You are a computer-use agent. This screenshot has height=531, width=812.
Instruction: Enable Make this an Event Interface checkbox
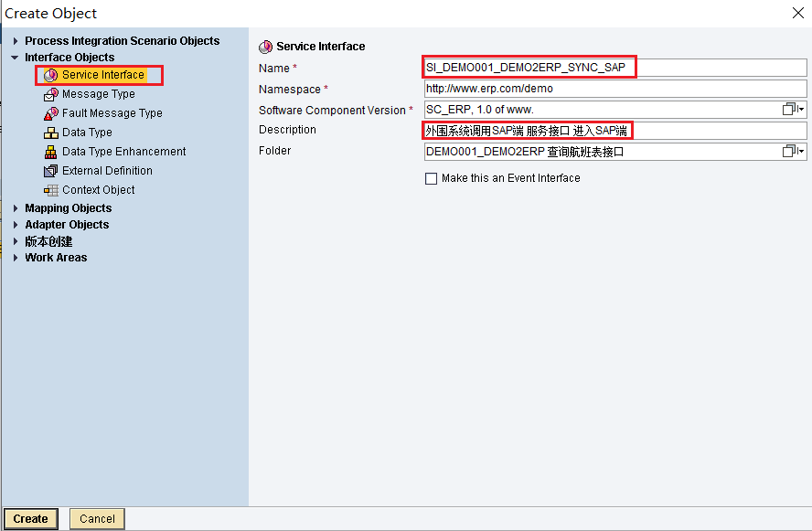[x=431, y=178]
